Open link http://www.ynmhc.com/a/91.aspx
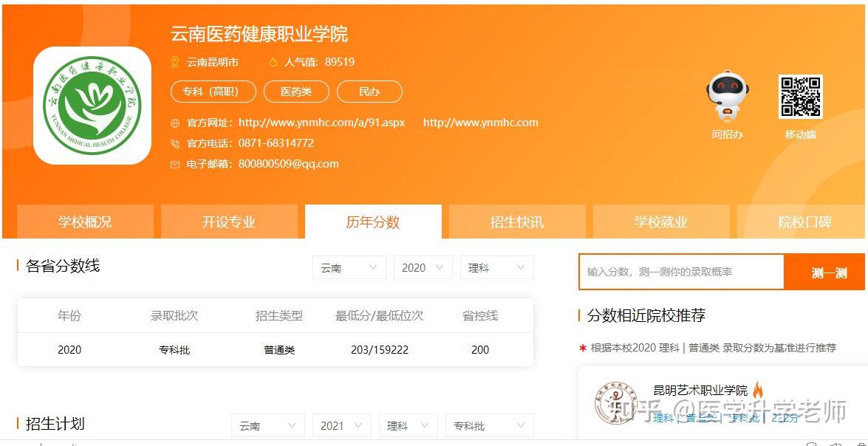The height and width of the screenshot is (446, 868). pos(321,123)
